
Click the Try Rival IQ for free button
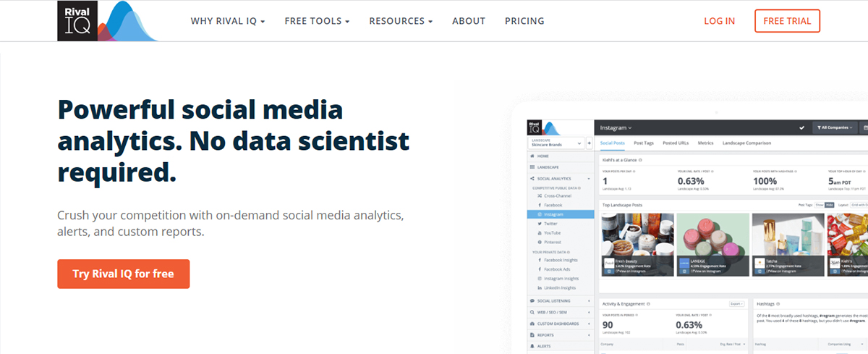[x=124, y=274]
